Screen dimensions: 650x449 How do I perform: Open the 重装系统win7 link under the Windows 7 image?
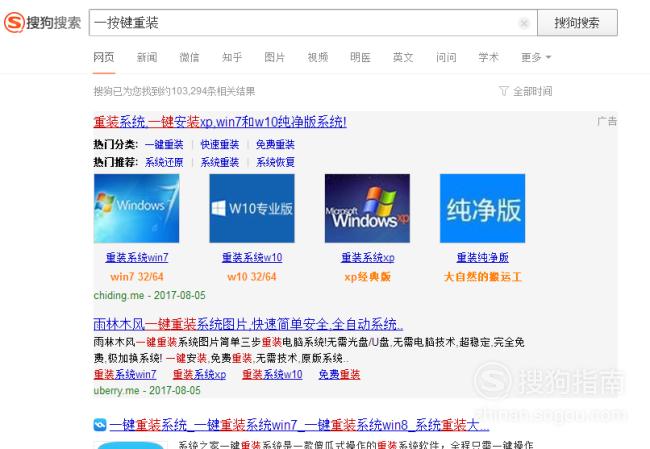tap(137, 257)
